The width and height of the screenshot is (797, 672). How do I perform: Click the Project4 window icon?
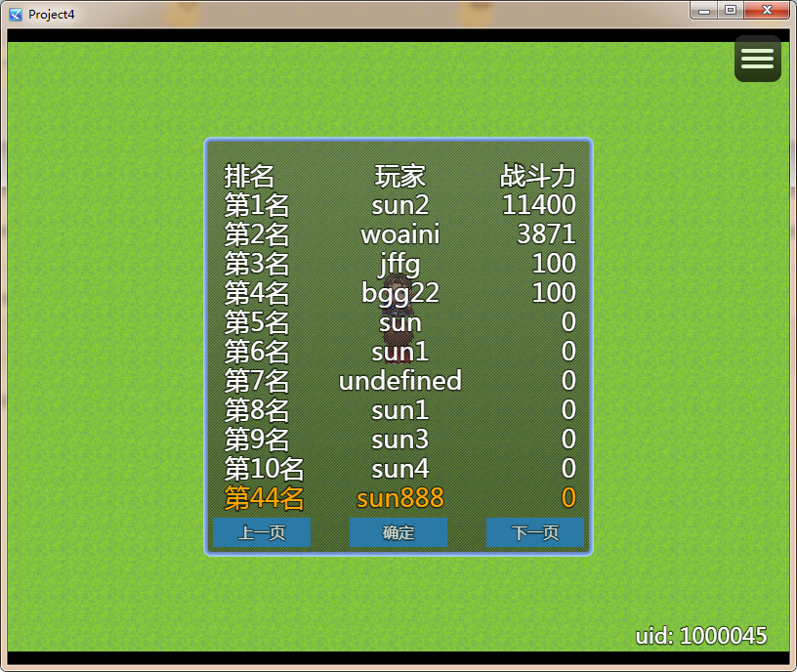[x=16, y=15]
